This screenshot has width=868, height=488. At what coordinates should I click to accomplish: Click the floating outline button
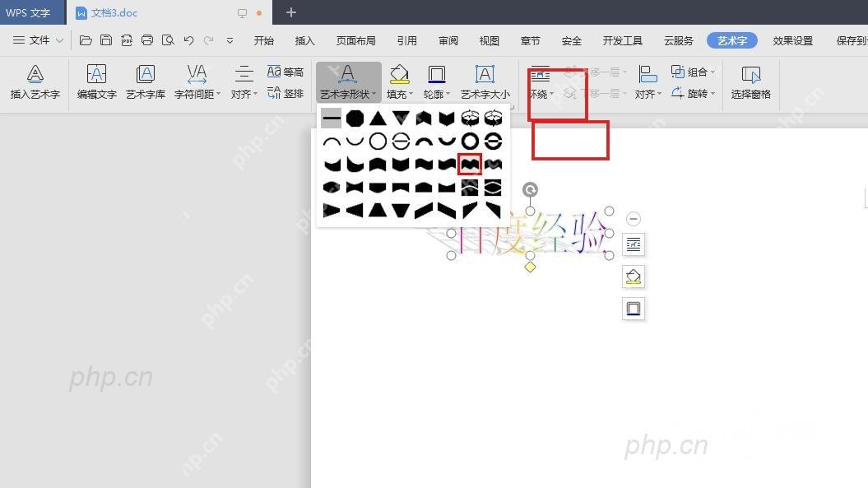(634, 309)
